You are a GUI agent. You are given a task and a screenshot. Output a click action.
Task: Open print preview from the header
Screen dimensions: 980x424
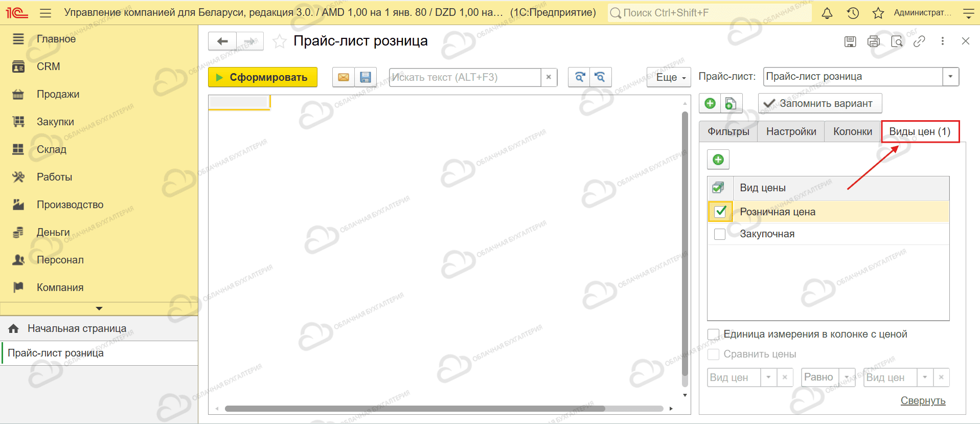tap(897, 41)
